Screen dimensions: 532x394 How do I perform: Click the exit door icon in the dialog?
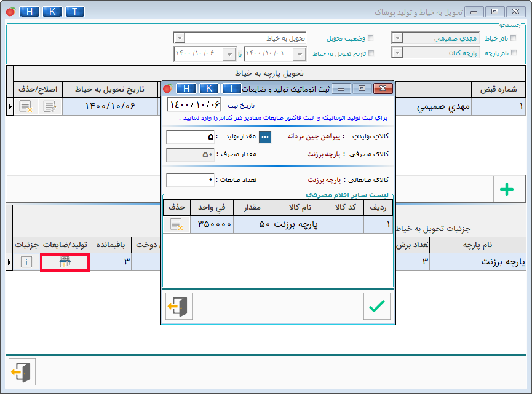click(179, 306)
